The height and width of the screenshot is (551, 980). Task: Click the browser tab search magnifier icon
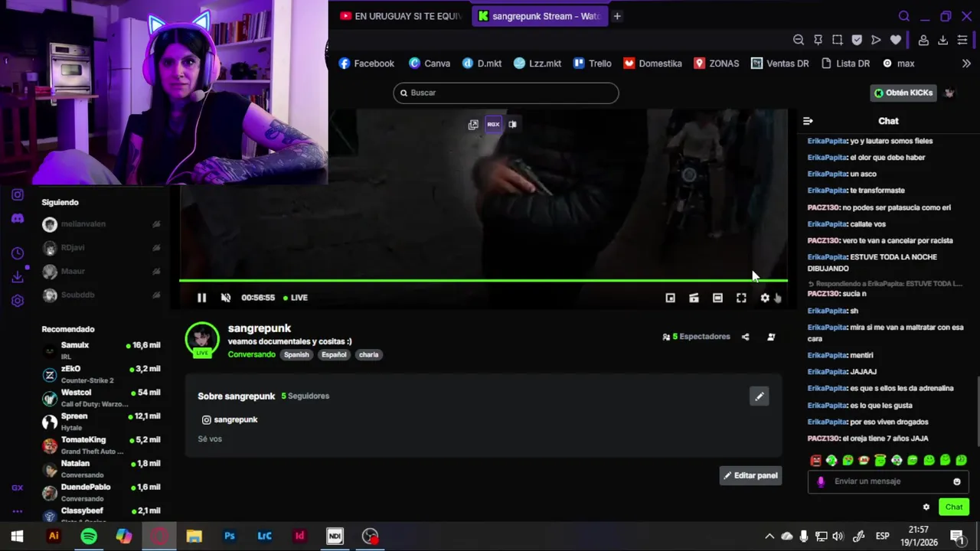click(x=904, y=16)
